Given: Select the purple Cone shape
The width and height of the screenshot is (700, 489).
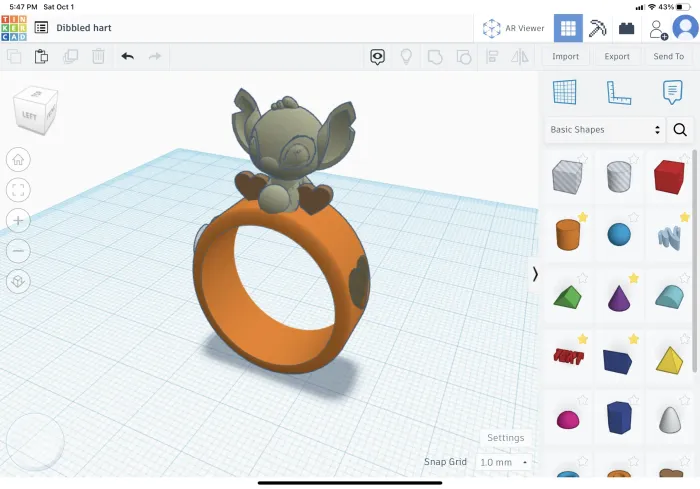Looking at the screenshot, I should tap(619, 298).
